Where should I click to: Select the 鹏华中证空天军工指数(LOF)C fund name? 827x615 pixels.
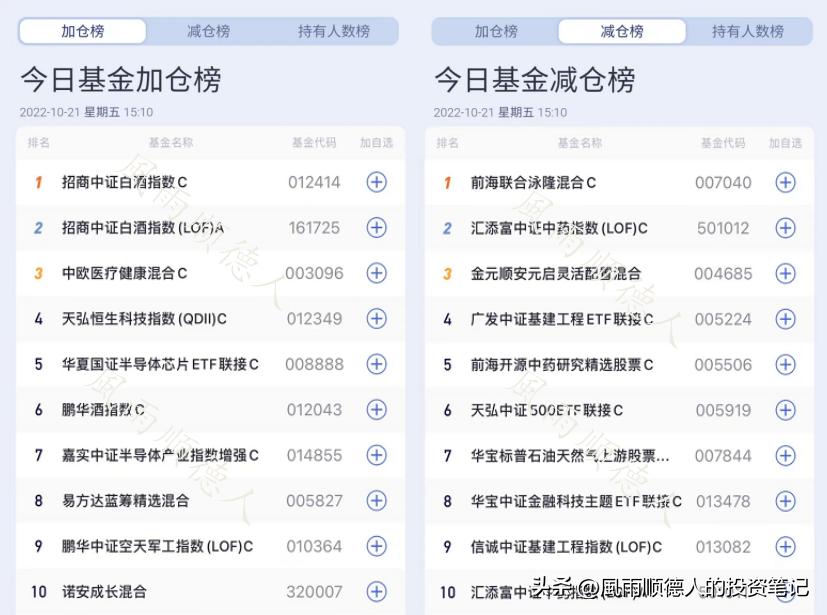157,546
